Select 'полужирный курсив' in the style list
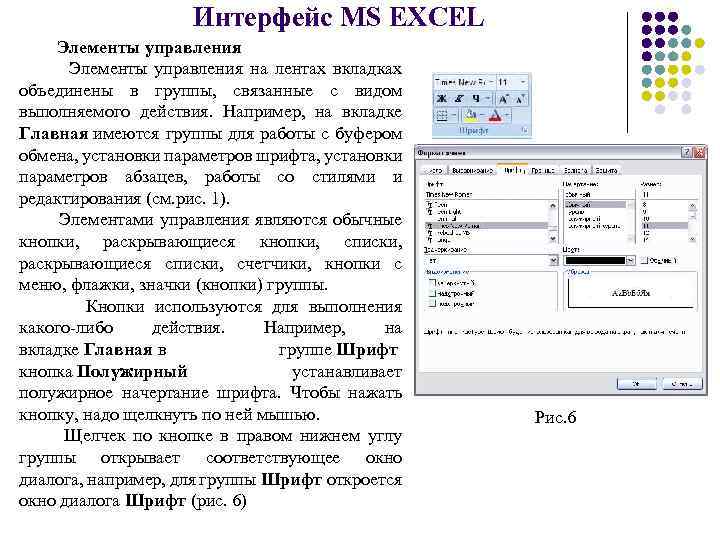This screenshot has width=720, height=540. tap(595, 226)
